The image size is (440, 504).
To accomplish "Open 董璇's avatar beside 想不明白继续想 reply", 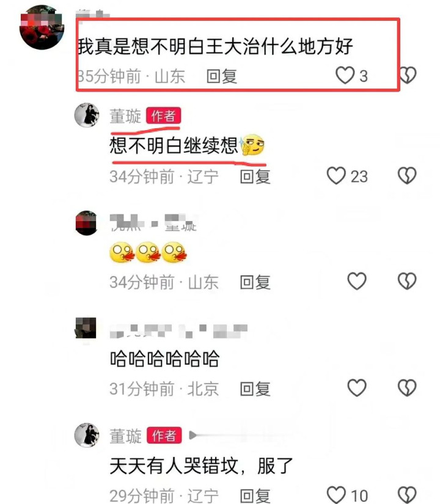I will click(87, 115).
